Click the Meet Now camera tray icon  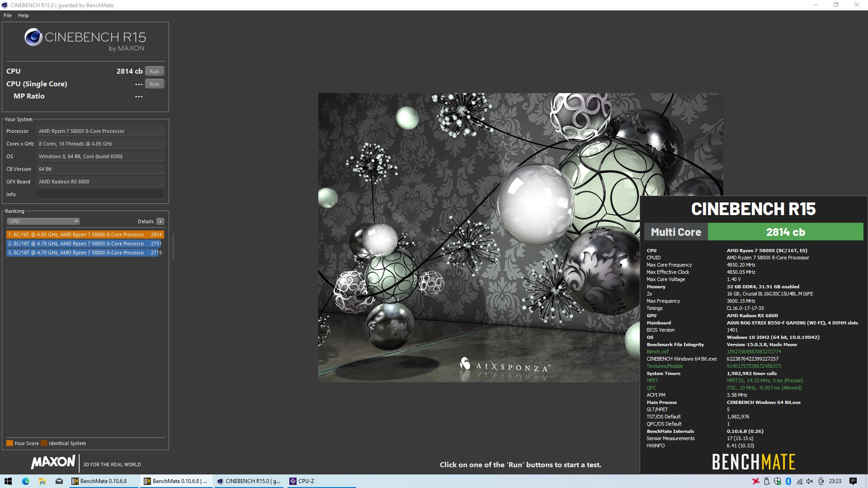tap(821, 481)
